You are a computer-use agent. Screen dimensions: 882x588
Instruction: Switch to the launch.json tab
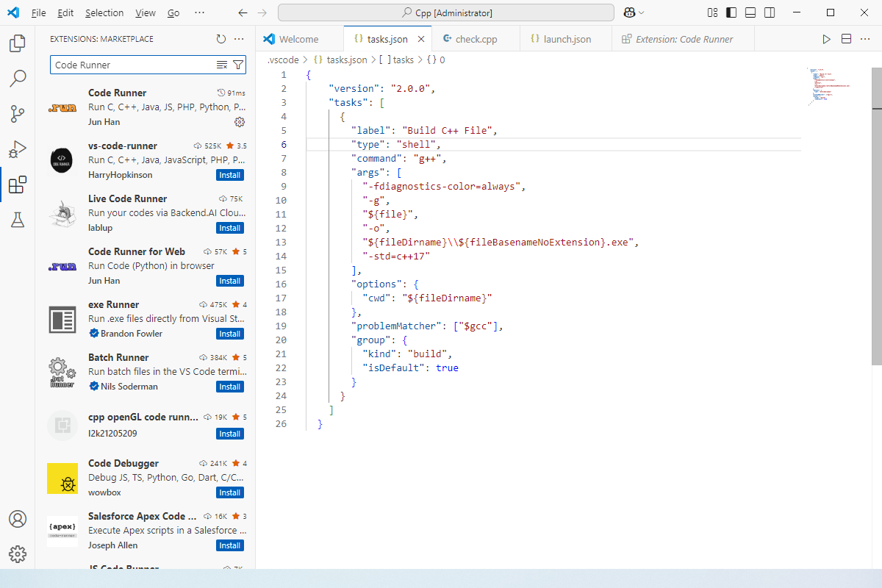tap(567, 39)
